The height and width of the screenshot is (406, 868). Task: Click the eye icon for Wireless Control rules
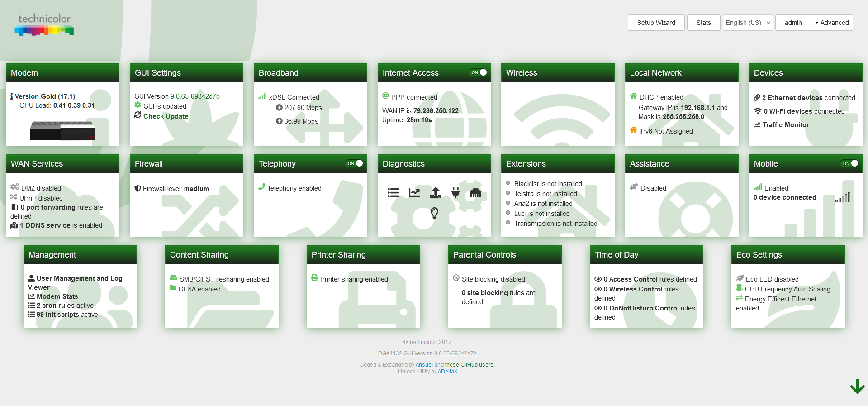598,289
